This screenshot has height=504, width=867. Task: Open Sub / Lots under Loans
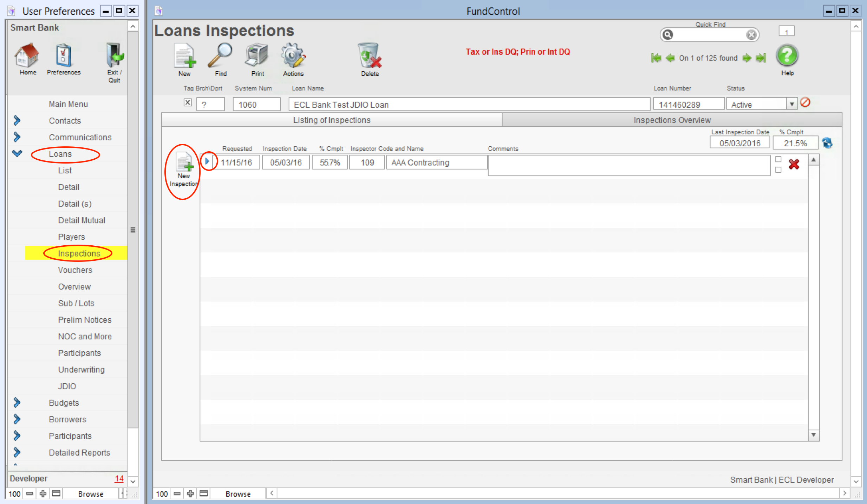click(x=76, y=303)
